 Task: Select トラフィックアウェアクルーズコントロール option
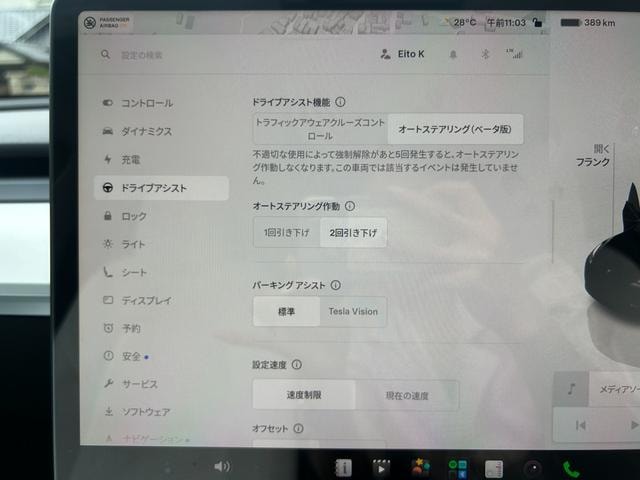(320, 129)
